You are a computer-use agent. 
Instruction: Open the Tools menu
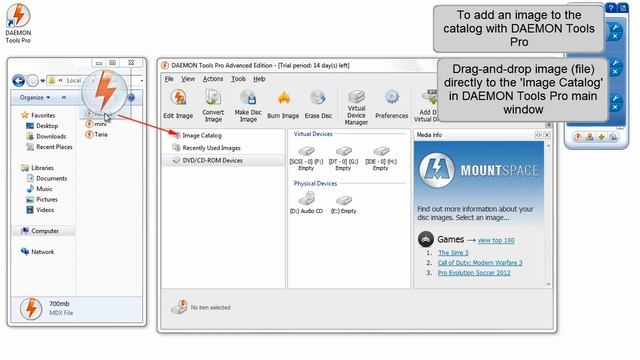click(x=238, y=79)
